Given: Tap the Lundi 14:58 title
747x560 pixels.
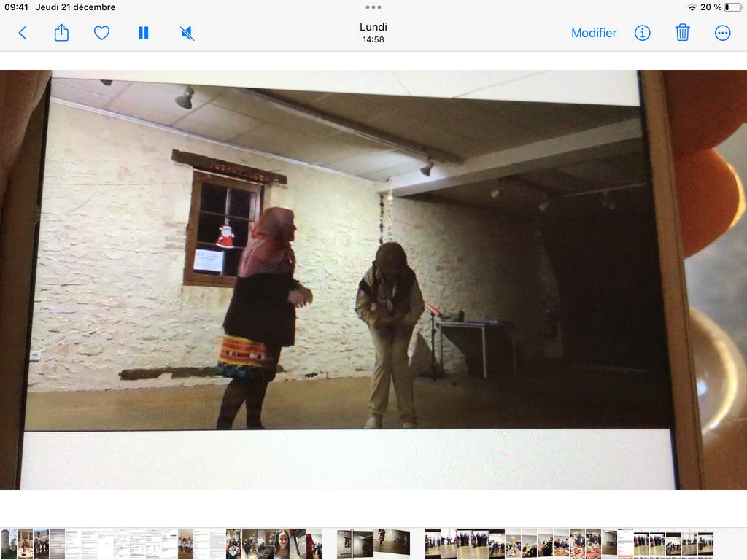Looking at the screenshot, I should click(373, 32).
